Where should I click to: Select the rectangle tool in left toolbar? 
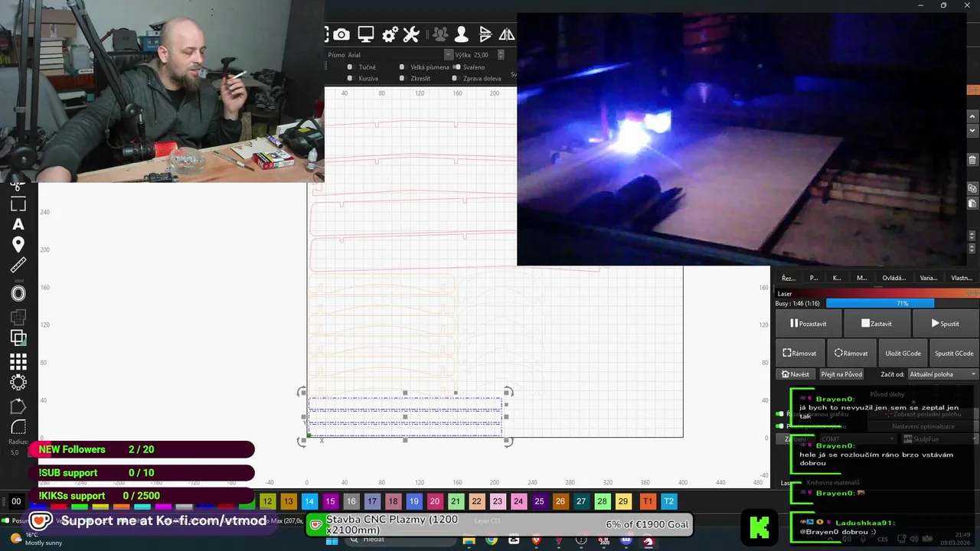tap(18, 204)
